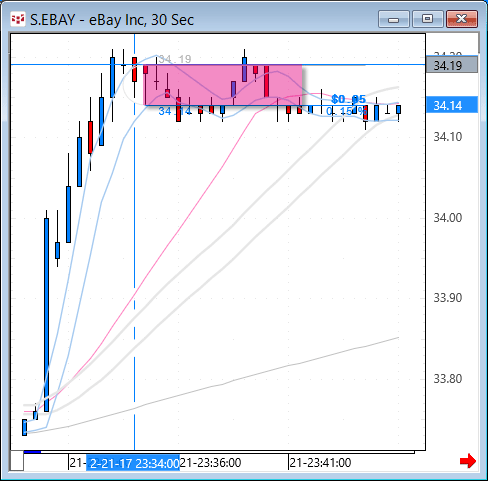Click the blue 34.14 annotation below rectangle
The image size is (488, 481).
point(175,111)
